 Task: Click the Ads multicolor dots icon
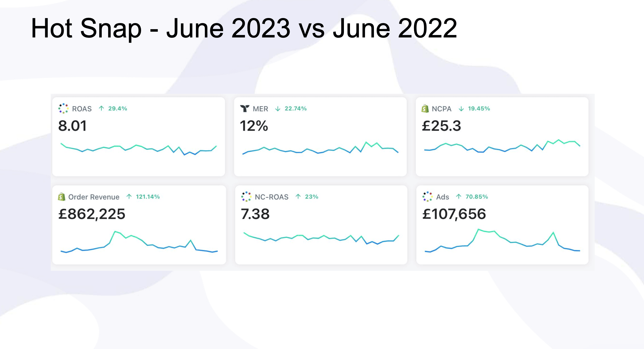tap(427, 197)
